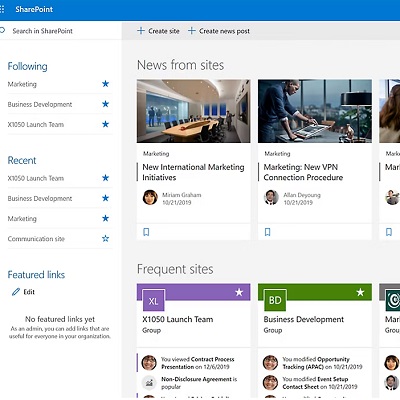Open Contract Process Presentation activity
This screenshot has height=400, width=400.
pyautogui.click(x=197, y=363)
